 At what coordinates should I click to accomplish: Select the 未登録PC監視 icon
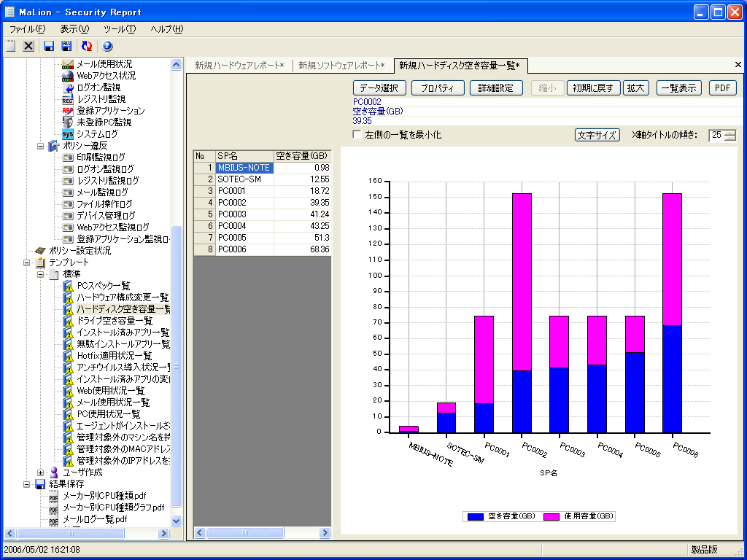68,122
